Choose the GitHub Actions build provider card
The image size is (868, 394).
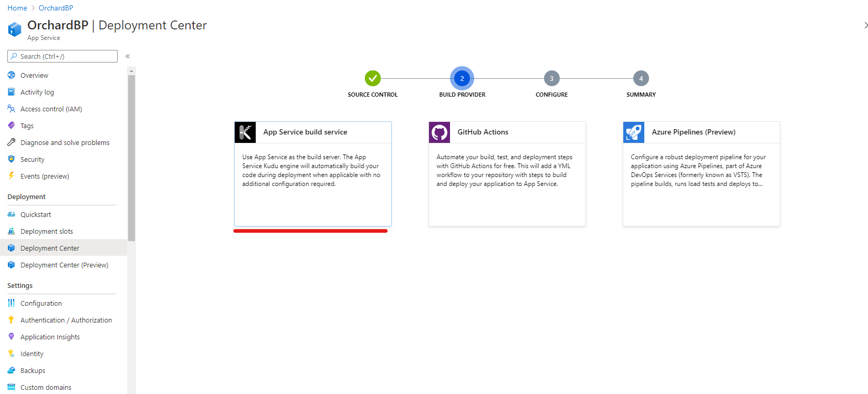[x=507, y=174]
